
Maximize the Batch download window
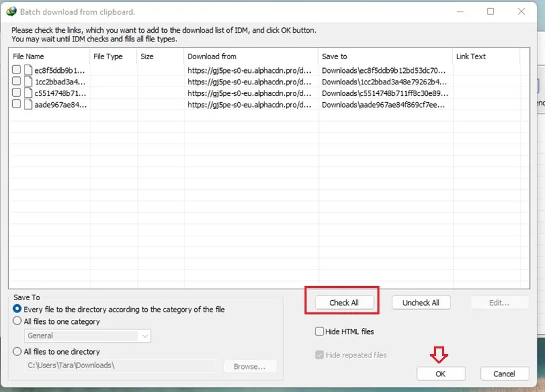click(490, 12)
